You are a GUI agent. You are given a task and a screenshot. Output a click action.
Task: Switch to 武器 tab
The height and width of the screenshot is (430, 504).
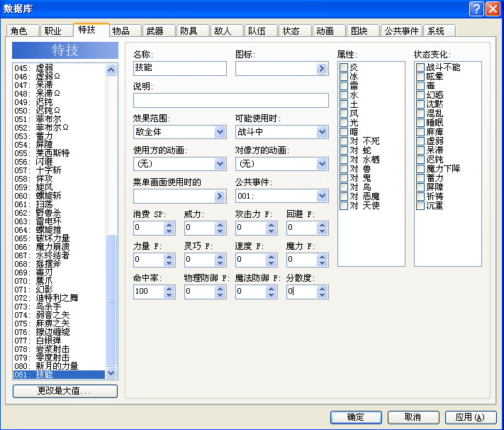coord(159,31)
